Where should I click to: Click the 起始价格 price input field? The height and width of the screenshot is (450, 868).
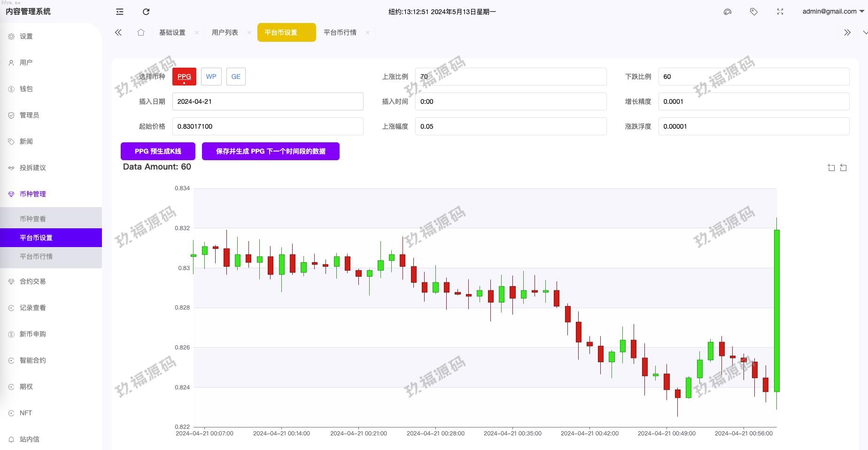coord(268,126)
